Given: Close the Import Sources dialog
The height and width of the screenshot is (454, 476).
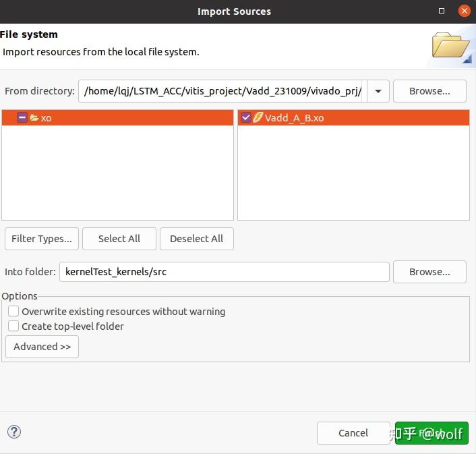Looking at the screenshot, I should click(x=464, y=11).
